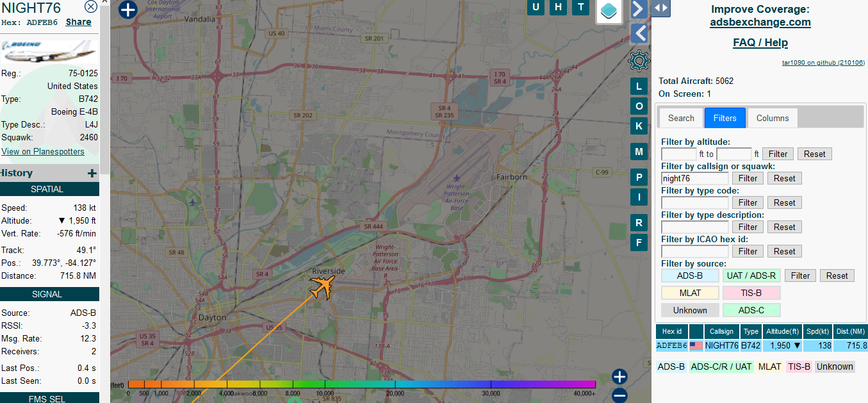Expand the History section plus

(92, 173)
